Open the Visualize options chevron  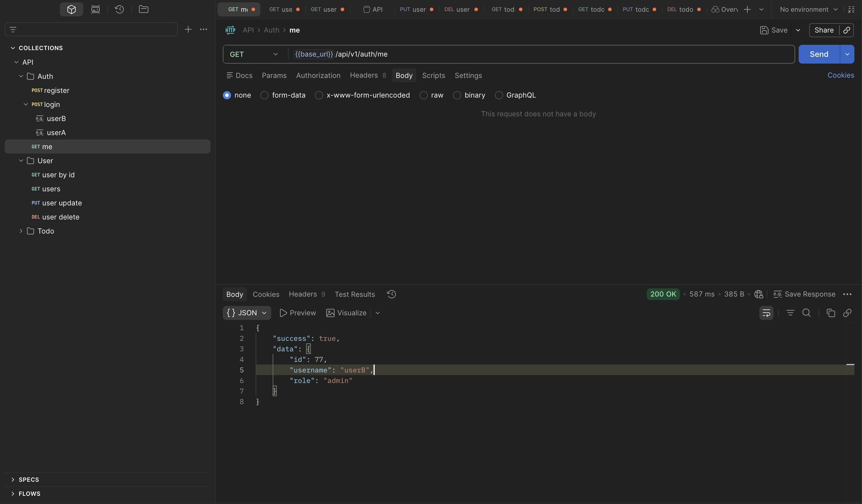(x=378, y=313)
